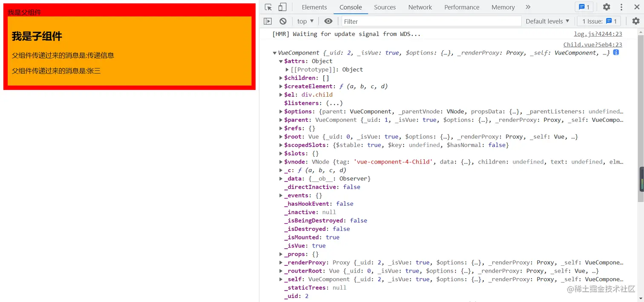Open the Child.vue?5eb4:23 source link
This screenshot has width=644, height=302.
(592, 44)
